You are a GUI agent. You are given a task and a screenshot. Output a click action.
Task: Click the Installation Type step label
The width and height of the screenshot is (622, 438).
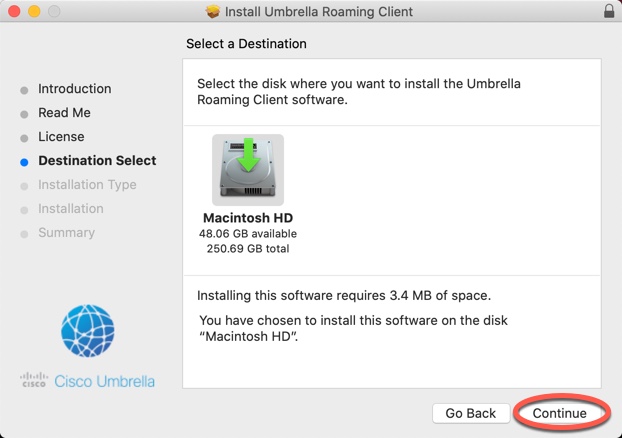[87, 185]
